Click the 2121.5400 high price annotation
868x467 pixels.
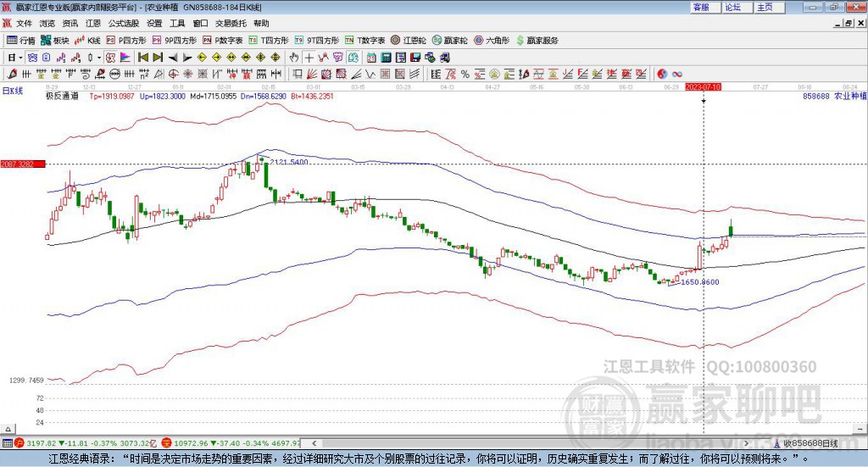pyautogui.click(x=289, y=162)
